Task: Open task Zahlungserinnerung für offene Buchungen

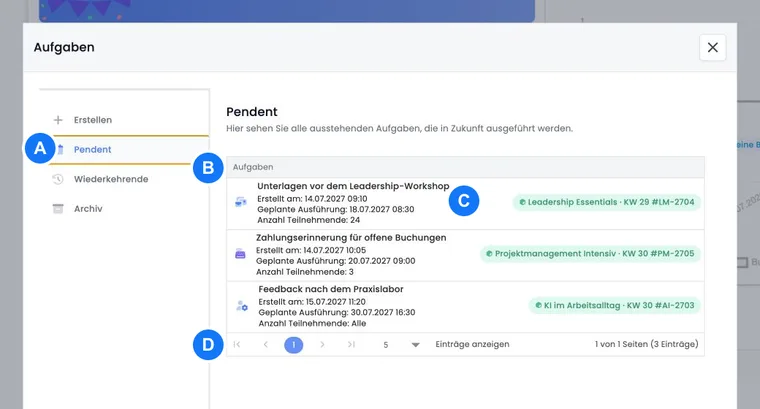Action: coord(351,237)
